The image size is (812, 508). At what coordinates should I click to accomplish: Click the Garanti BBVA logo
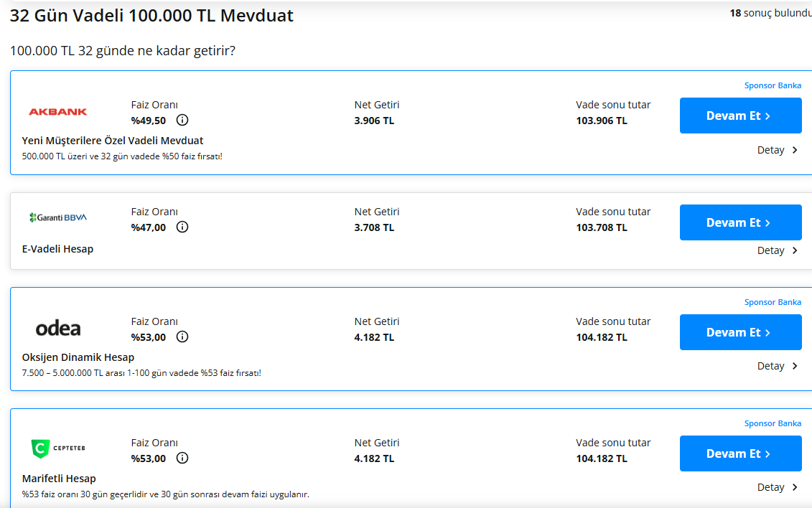58,217
